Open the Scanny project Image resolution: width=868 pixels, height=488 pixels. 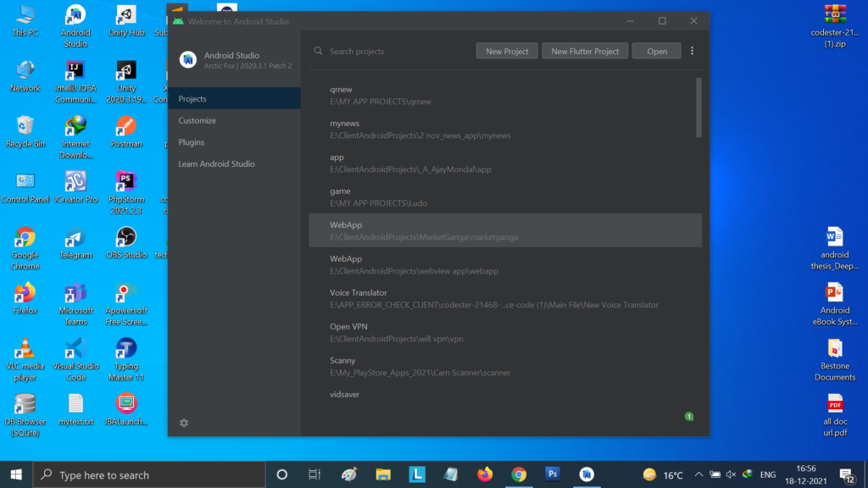(505, 366)
